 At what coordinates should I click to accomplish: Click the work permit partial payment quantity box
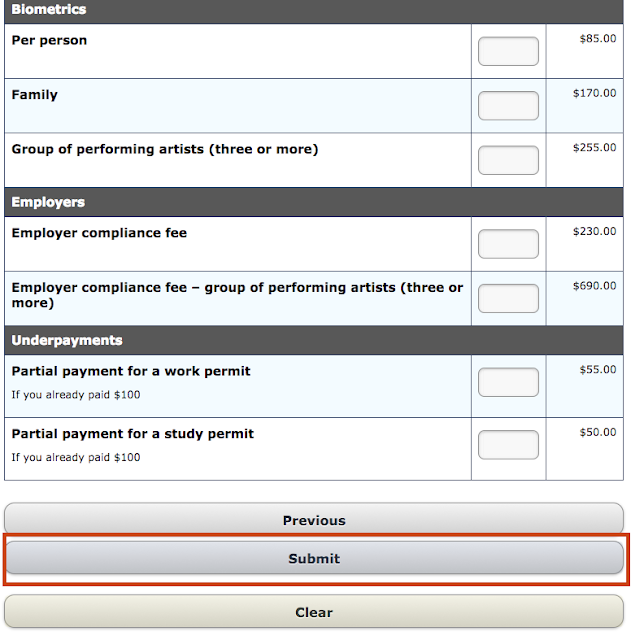pyautogui.click(x=508, y=382)
